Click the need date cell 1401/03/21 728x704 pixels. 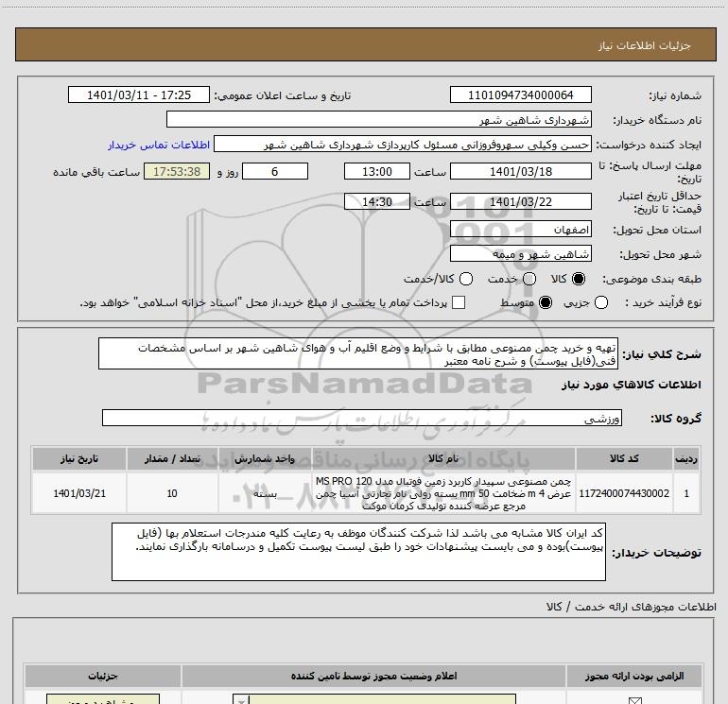coord(78,493)
